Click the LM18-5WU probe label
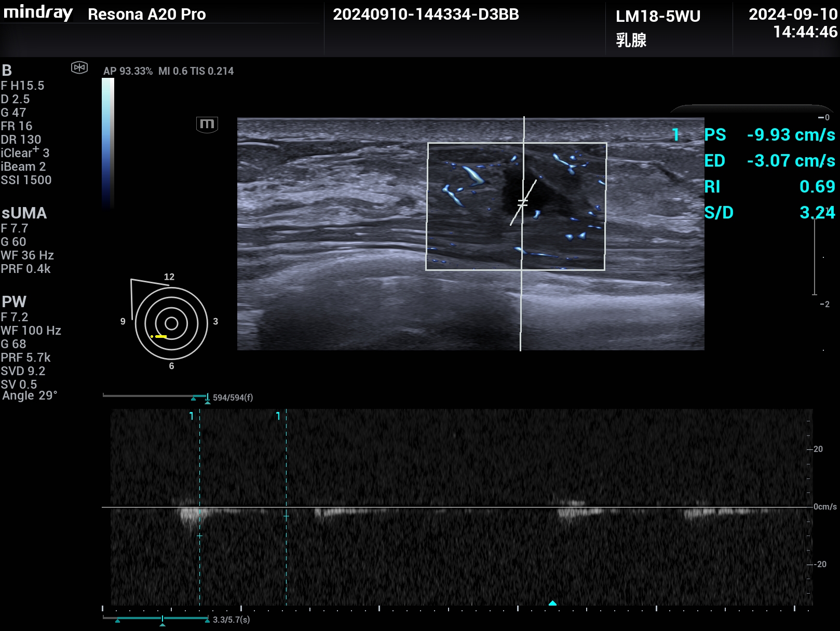Image resolution: width=840 pixels, height=631 pixels. tap(658, 17)
